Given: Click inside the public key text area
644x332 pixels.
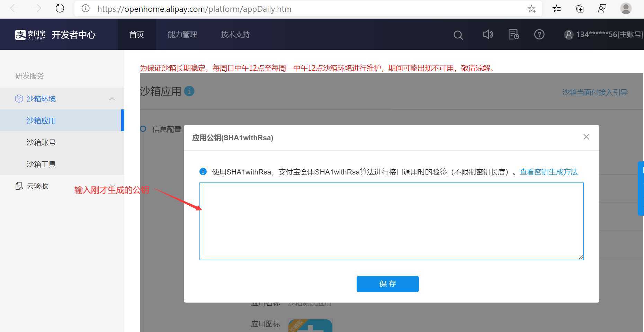Looking at the screenshot, I should click(391, 221).
